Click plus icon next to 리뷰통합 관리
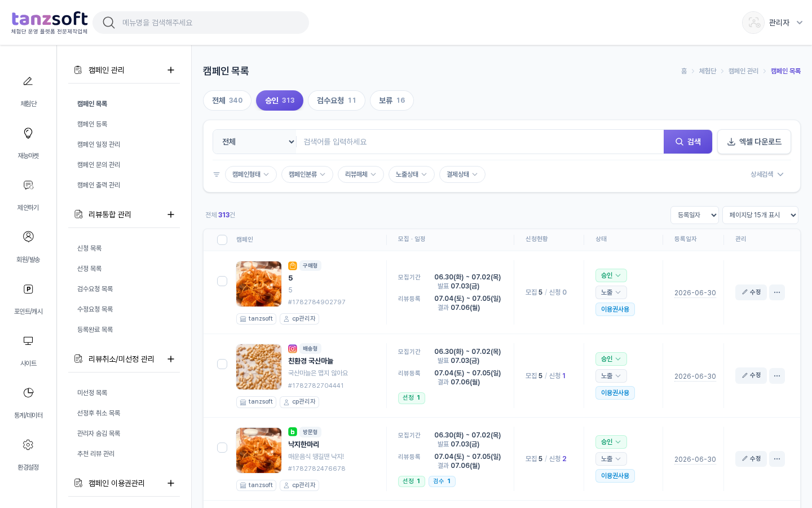This screenshot has width=812, height=508. [x=171, y=214]
